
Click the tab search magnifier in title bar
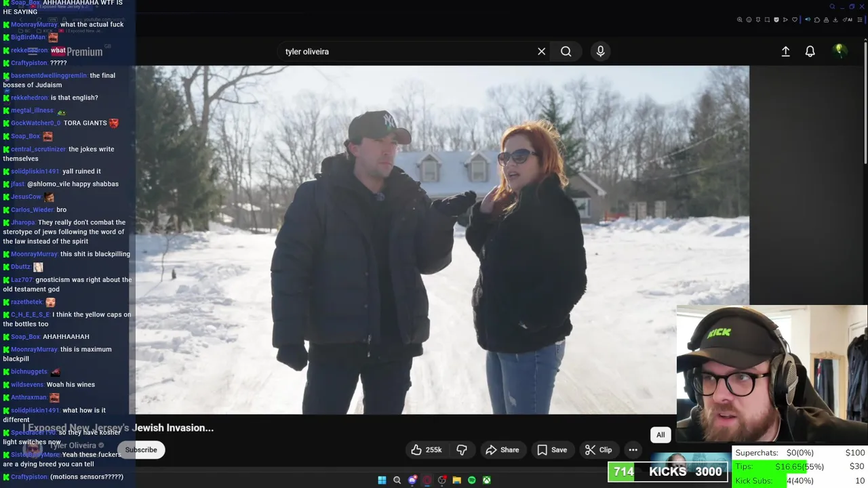pyautogui.click(x=832, y=7)
